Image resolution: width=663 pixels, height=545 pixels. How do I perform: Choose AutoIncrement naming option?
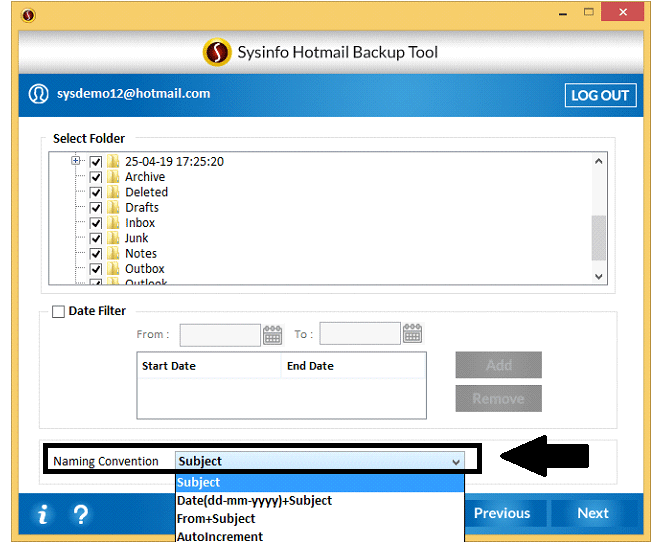[x=320, y=536]
